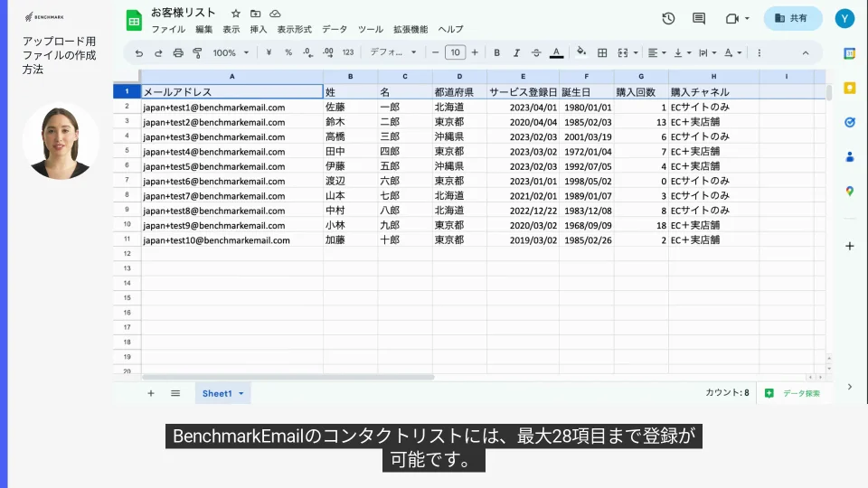Click the move to folder icon
Image resolution: width=868 pixels, height=488 pixels.
pos(255,14)
